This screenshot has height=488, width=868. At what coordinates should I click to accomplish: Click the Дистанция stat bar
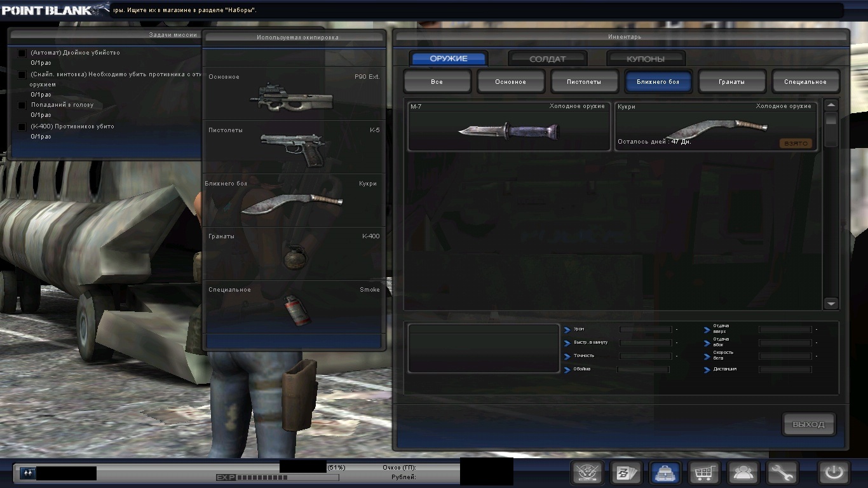click(785, 369)
